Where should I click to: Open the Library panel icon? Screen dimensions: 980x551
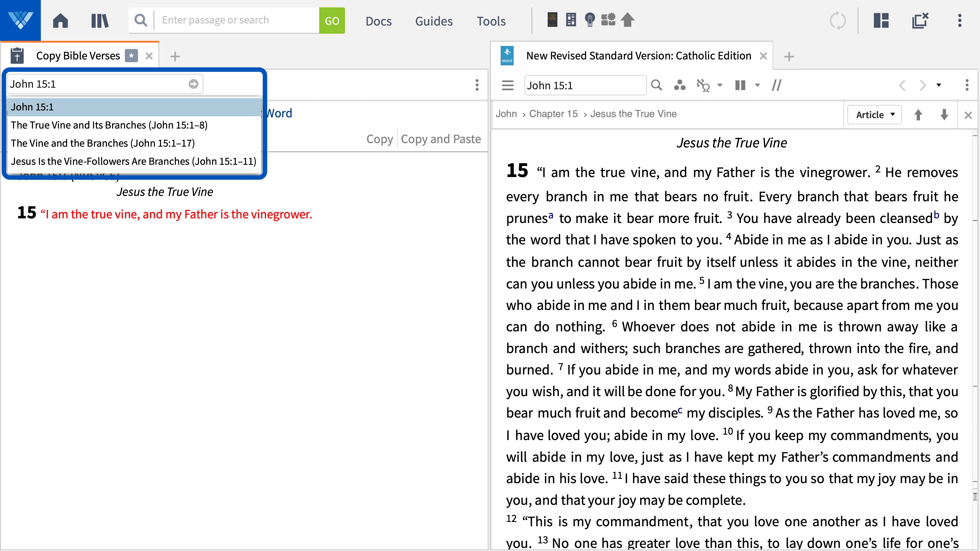(x=99, y=20)
